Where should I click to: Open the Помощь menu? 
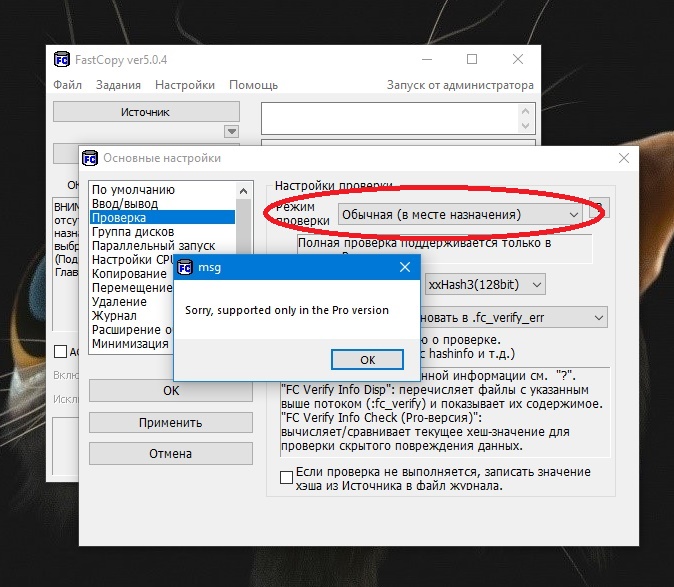click(x=254, y=85)
